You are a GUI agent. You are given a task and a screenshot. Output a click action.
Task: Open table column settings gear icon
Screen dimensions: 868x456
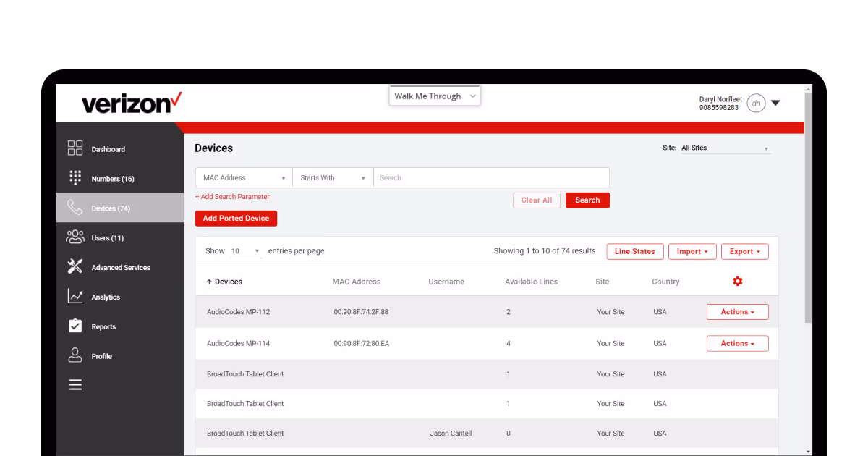(x=738, y=281)
